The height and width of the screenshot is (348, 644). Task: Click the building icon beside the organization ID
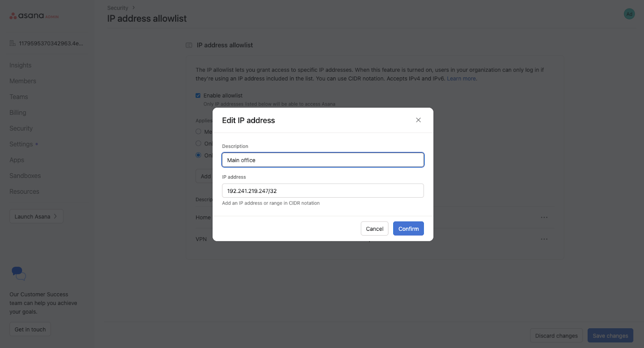[12, 43]
